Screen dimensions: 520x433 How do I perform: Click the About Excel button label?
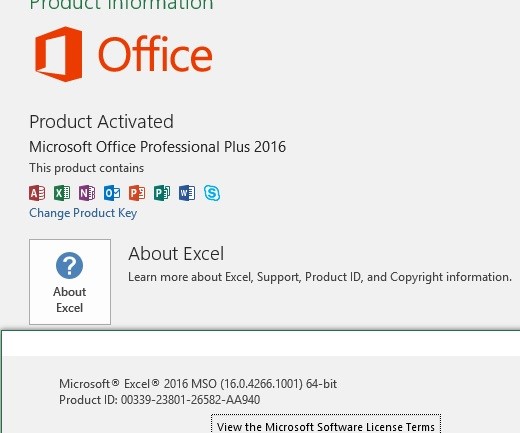tap(70, 300)
